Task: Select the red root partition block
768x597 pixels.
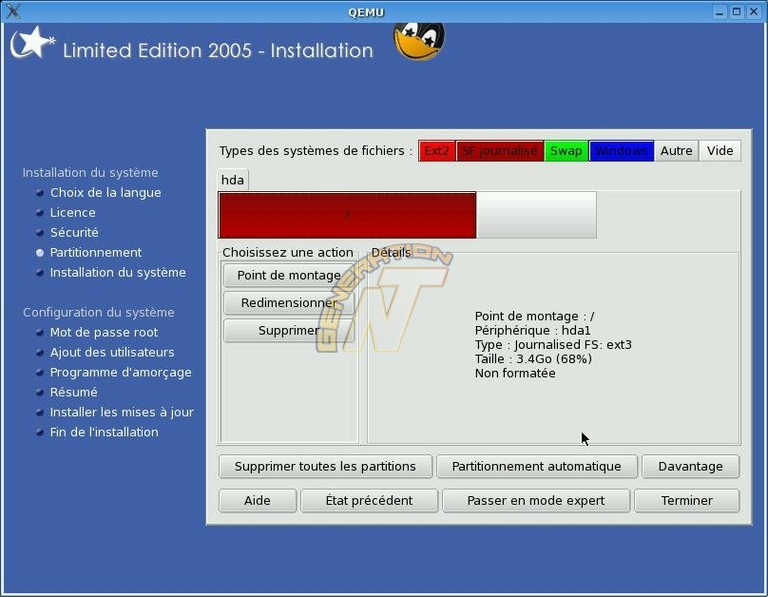Action: [347, 215]
